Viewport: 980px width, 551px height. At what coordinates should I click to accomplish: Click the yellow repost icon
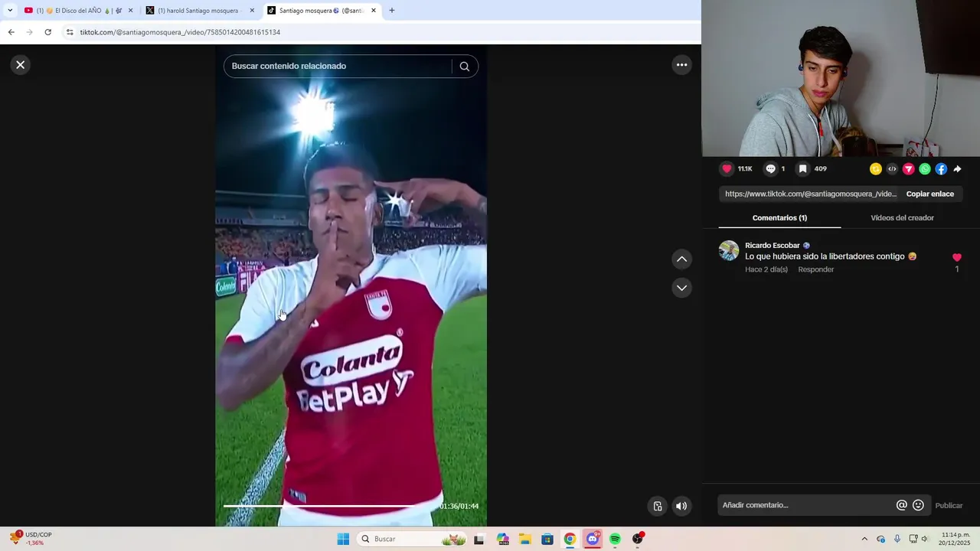(876, 169)
